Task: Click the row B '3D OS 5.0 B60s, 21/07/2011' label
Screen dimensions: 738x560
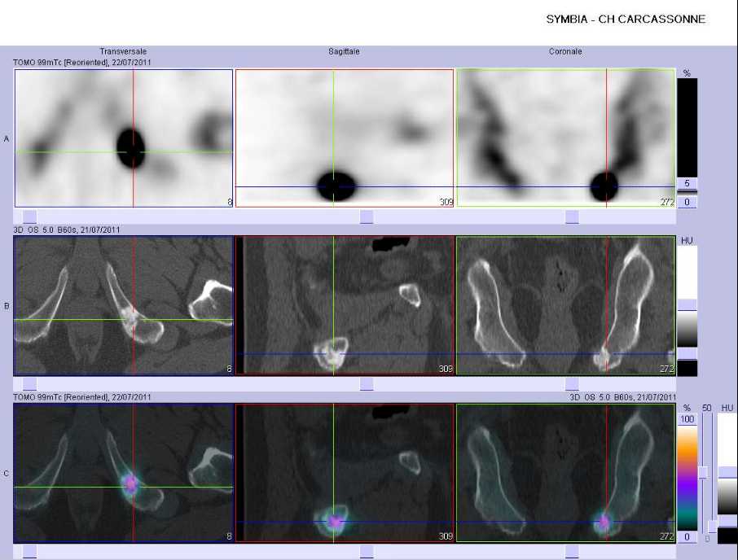Action: coord(66,230)
